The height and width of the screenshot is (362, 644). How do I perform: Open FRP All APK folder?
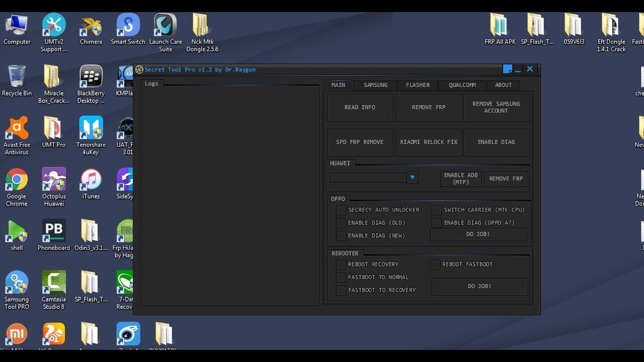(x=500, y=30)
